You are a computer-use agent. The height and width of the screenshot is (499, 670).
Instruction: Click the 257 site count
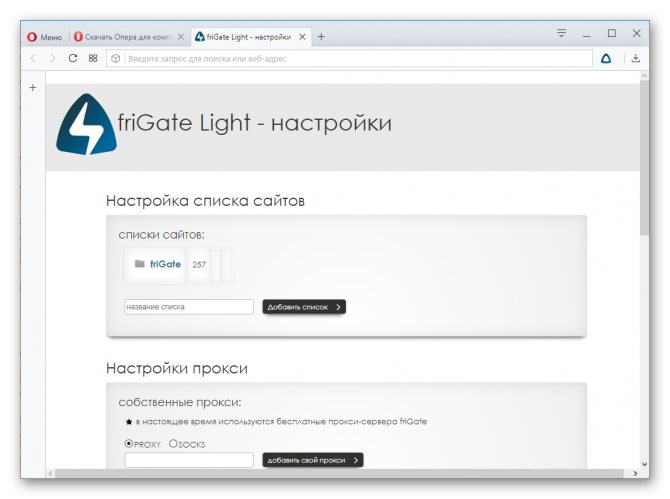click(199, 265)
